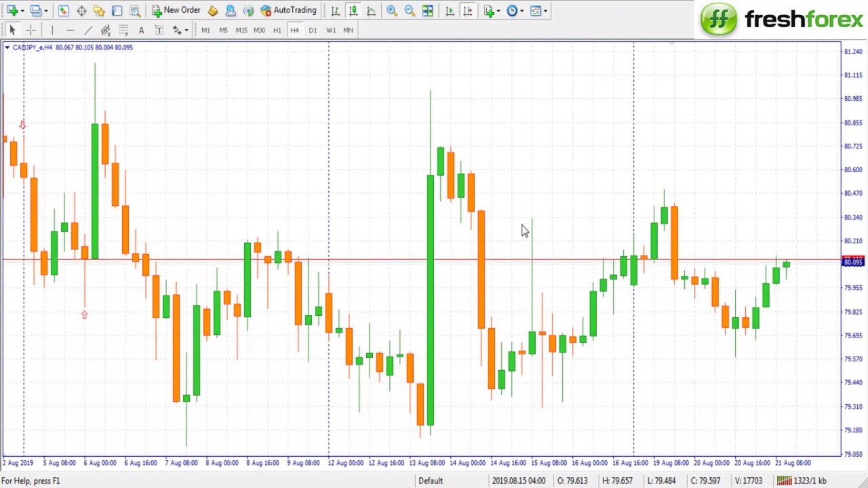Click the "81.240" price axis label

point(852,52)
